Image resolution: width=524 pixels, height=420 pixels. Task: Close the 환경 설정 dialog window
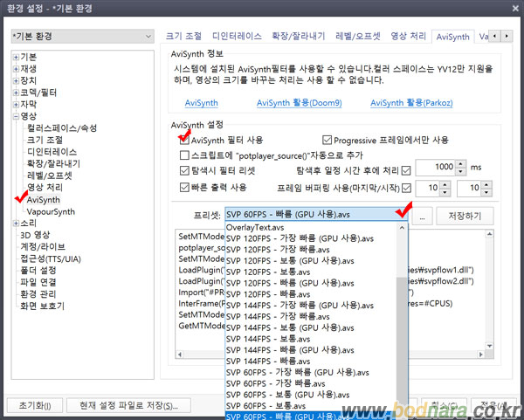(x=515, y=9)
